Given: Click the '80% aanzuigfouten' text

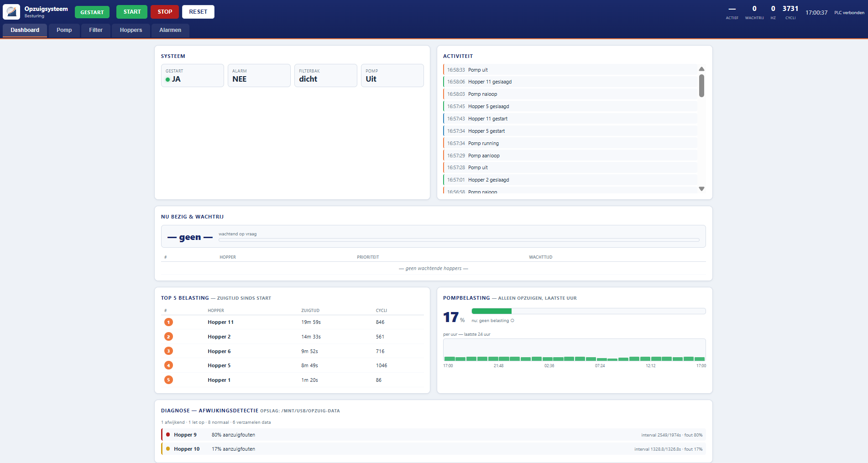Looking at the screenshot, I should (x=233, y=435).
